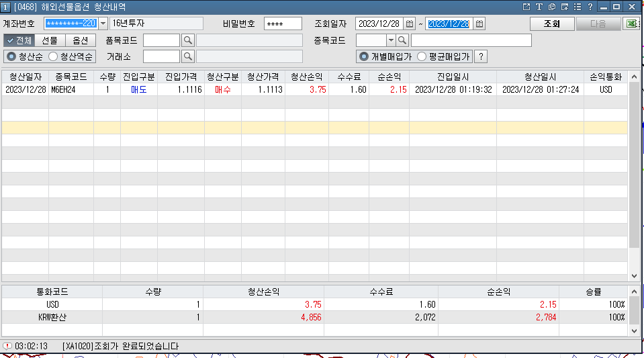Click the KRW환산 summary row label
The image size is (644, 358).
[x=52, y=317]
